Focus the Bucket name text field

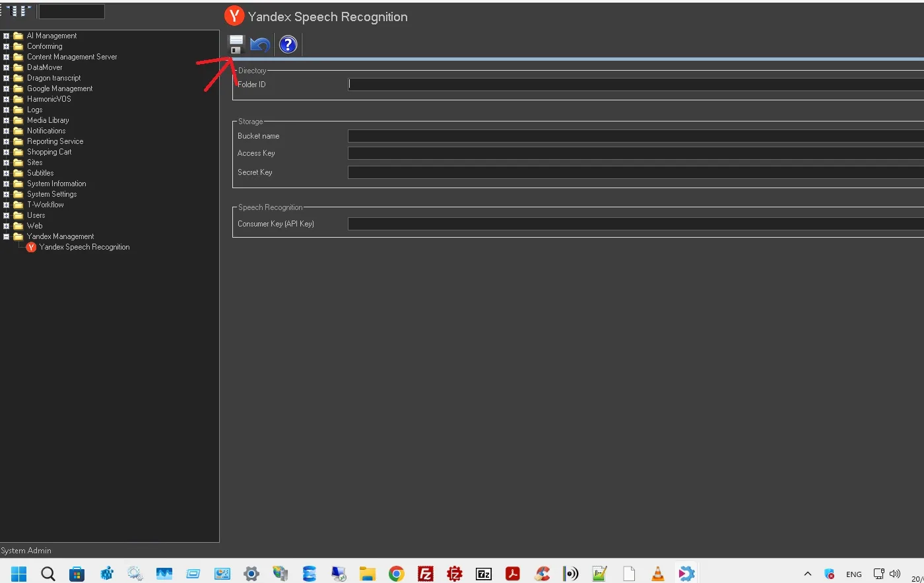click(x=635, y=136)
